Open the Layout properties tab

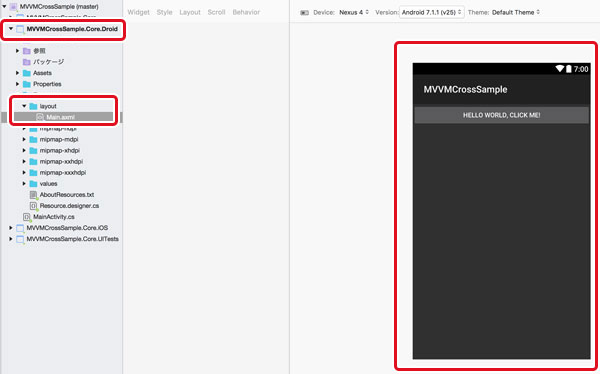coord(190,12)
